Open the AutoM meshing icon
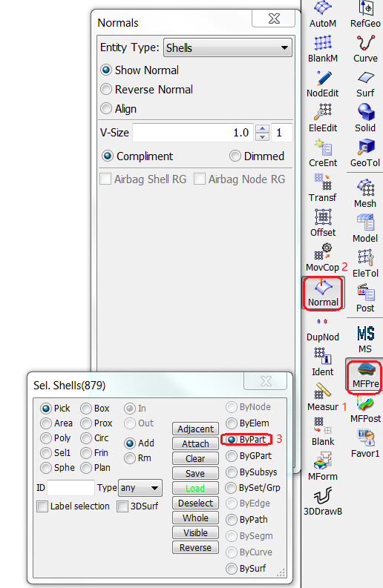 point(323,14)
